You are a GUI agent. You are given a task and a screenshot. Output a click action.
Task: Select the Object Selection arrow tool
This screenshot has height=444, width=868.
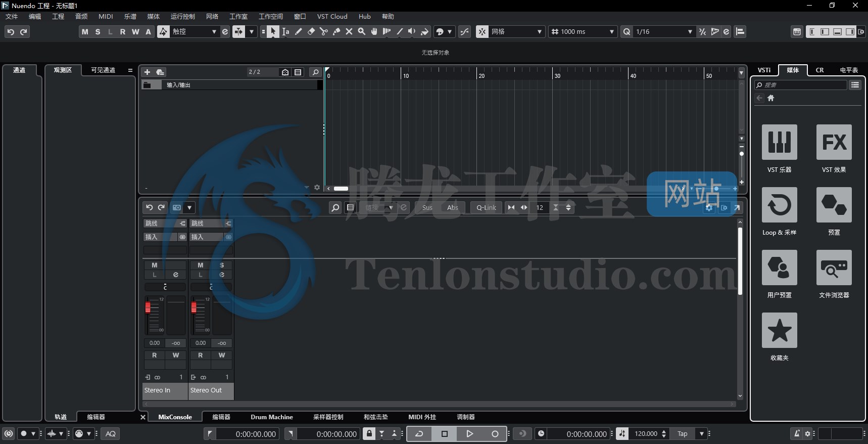coord(273,31)
